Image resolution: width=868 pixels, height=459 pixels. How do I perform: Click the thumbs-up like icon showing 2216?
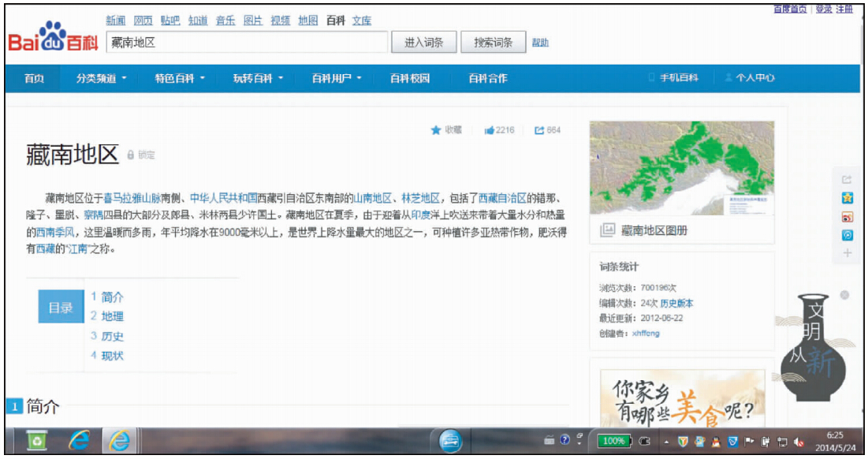(489, 130)
